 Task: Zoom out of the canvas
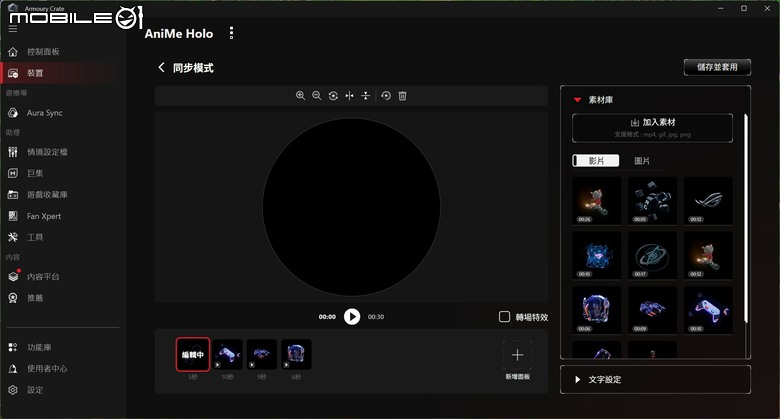point(316,96)
